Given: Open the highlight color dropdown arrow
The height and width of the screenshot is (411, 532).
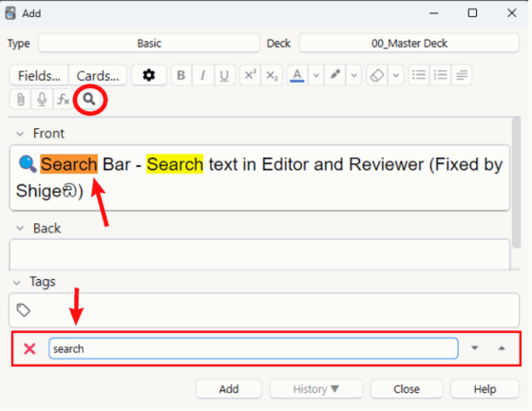Looking at the screenshot, I should click(x=353, y=75).
